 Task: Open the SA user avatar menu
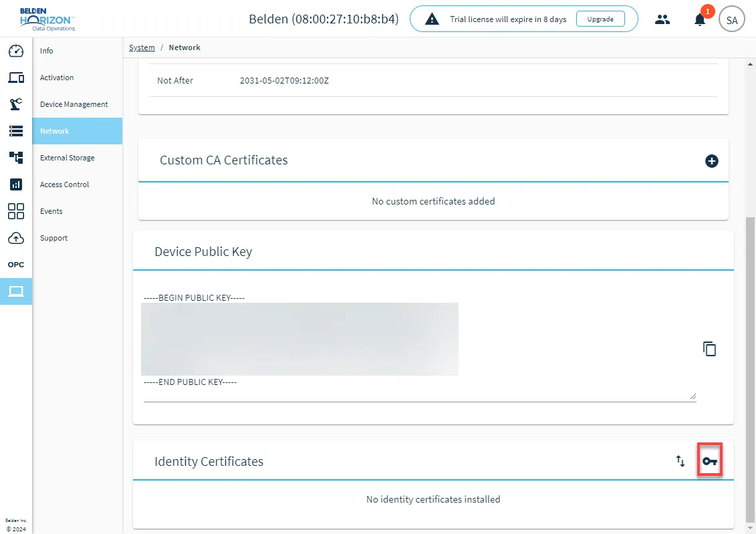pyautogui.click(x=732, y=19)
